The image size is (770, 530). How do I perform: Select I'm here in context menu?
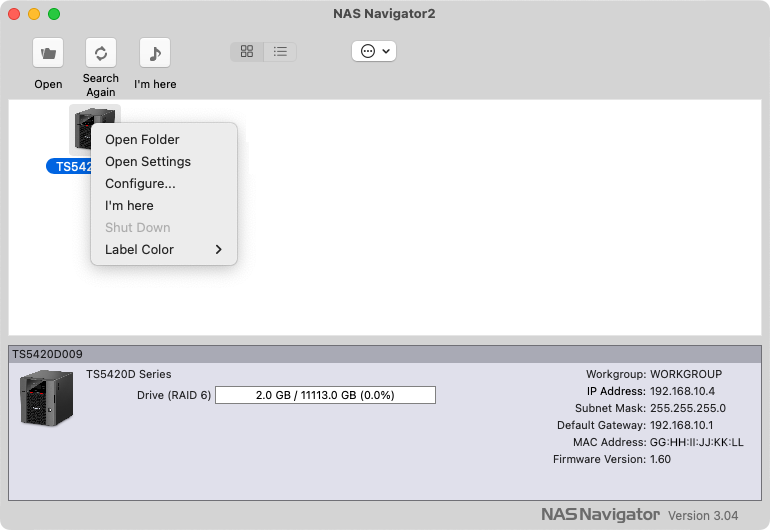tap(129, 206)
